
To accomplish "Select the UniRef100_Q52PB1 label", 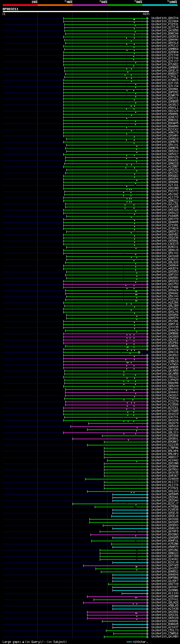I will [165, 343].
